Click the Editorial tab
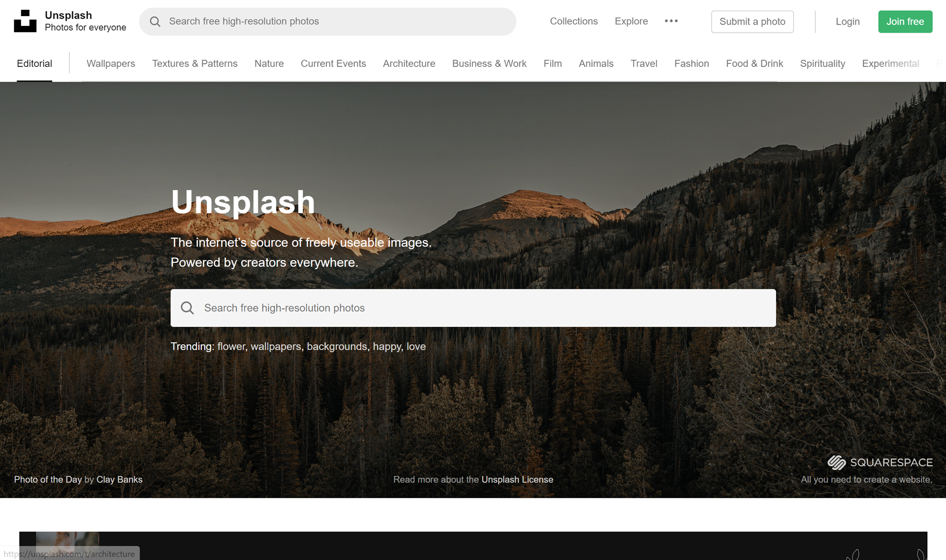The width and height of the screenshot is (946, 560). tap(35, 64)
